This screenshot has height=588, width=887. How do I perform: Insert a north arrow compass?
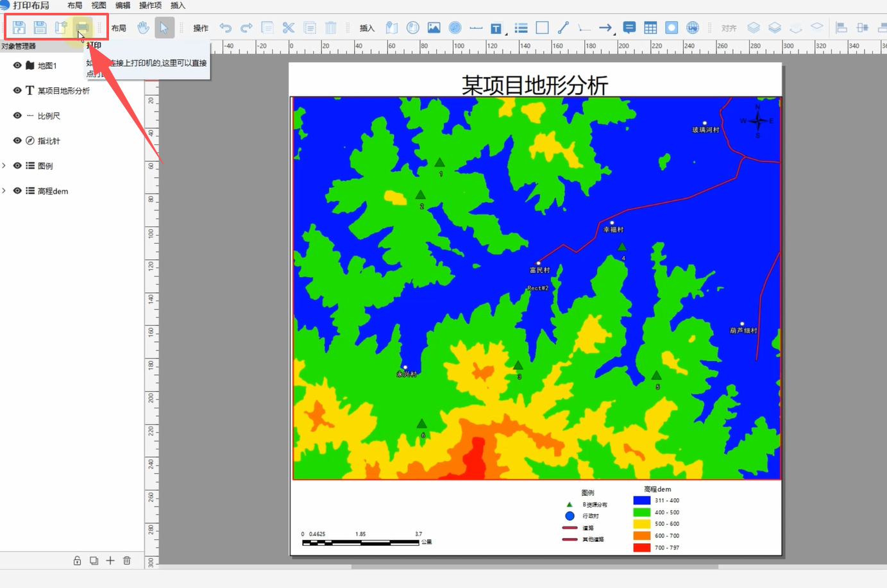pyautogui.click(x=455, y=28)
